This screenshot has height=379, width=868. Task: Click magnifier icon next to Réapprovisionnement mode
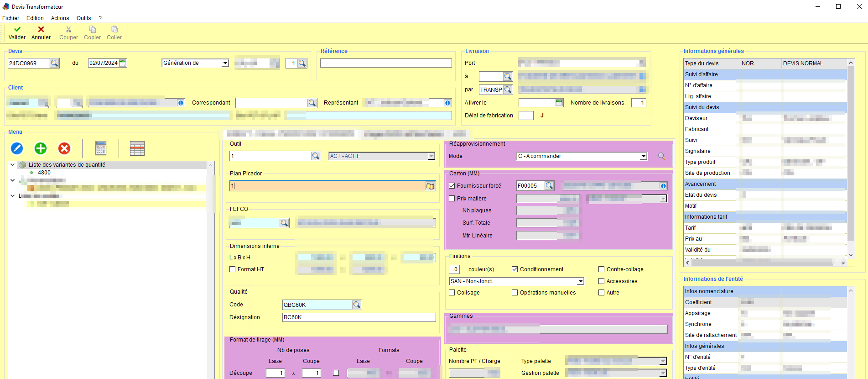(x=661, y=156)
